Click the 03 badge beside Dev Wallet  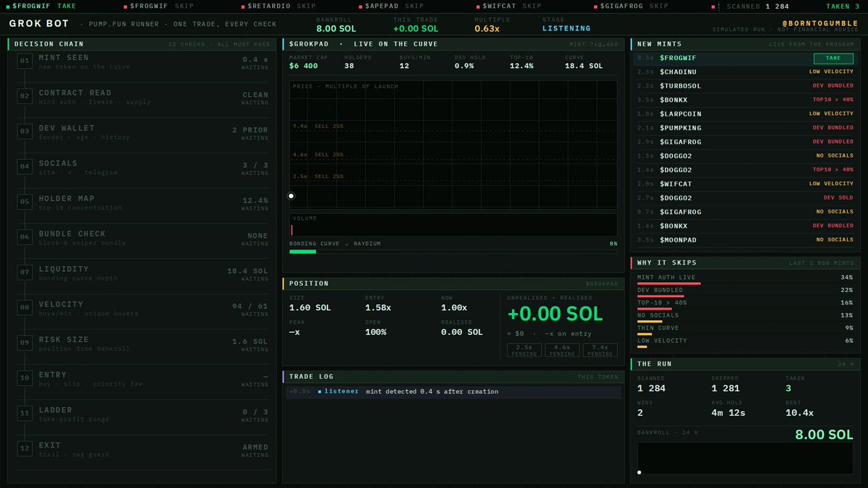point(25,132)
